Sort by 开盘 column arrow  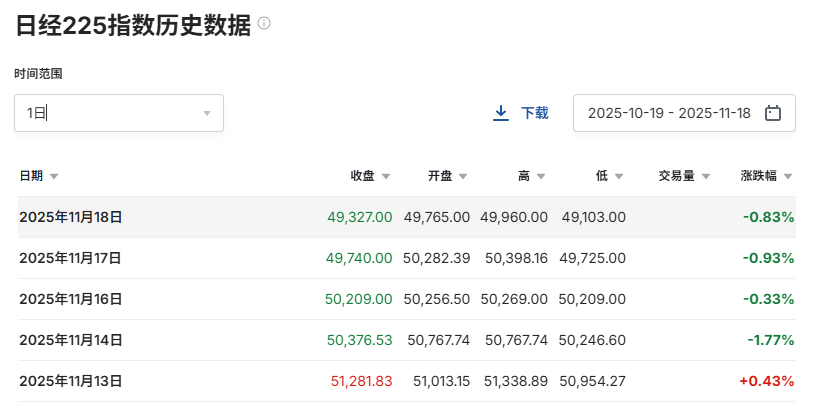pos(462,177)
